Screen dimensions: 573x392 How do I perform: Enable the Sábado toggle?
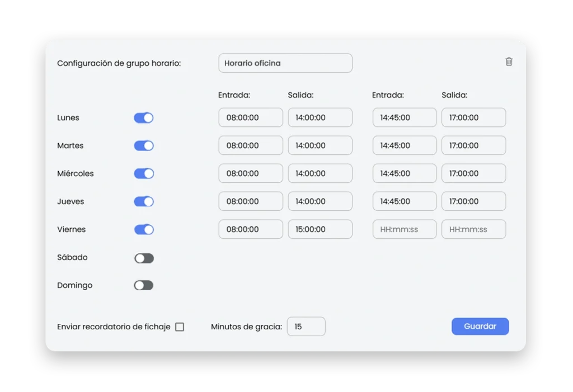pos(143,258)
